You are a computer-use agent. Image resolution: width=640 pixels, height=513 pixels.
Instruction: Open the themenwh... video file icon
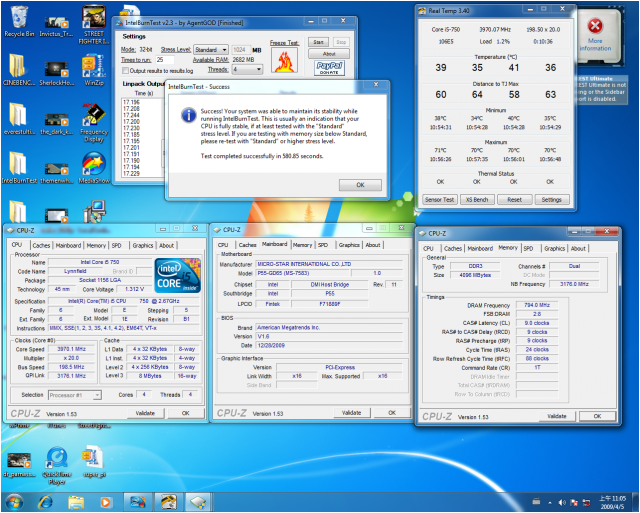point(56,172)
